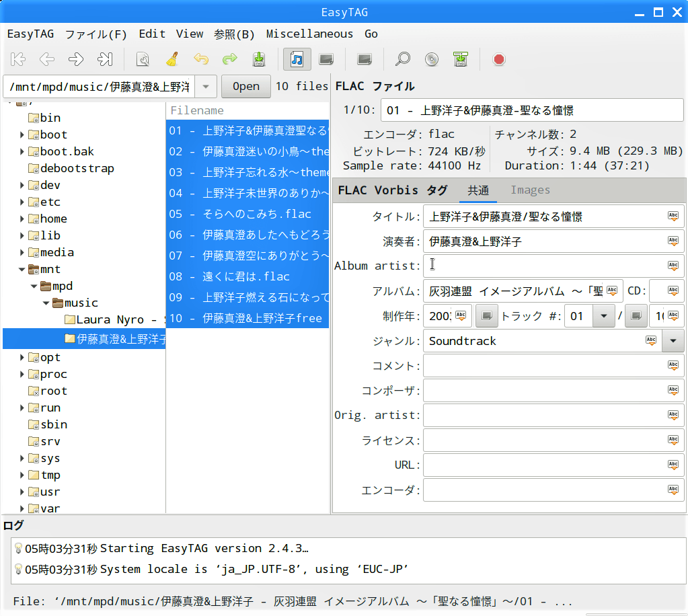The image size is (688, 616).
Task: Open the directory path dropdown arrow
Action: pos(206,87)
